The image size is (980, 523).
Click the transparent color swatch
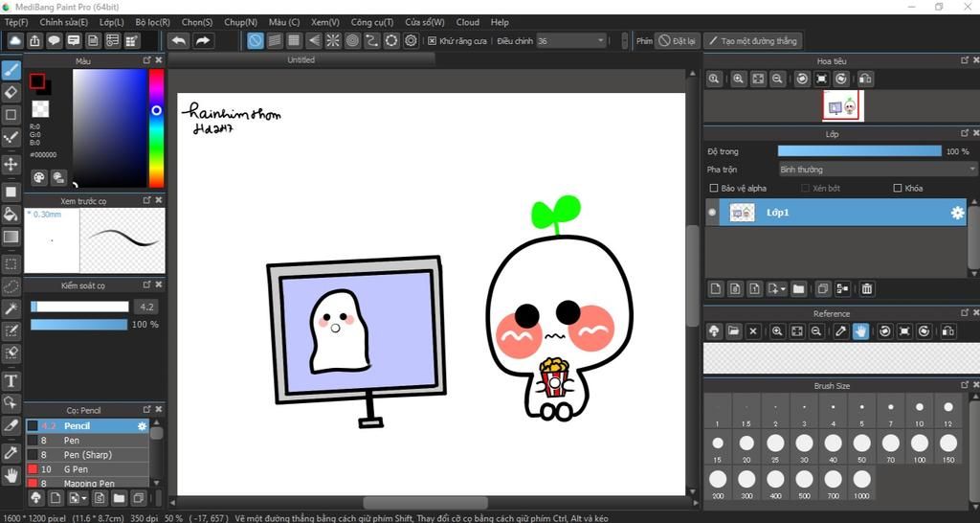40,109
